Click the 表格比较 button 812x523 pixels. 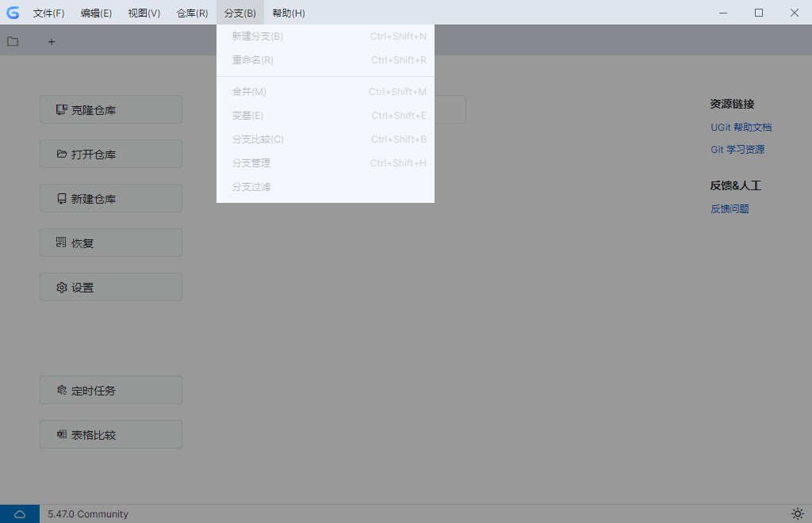click(x=111, y=434)
